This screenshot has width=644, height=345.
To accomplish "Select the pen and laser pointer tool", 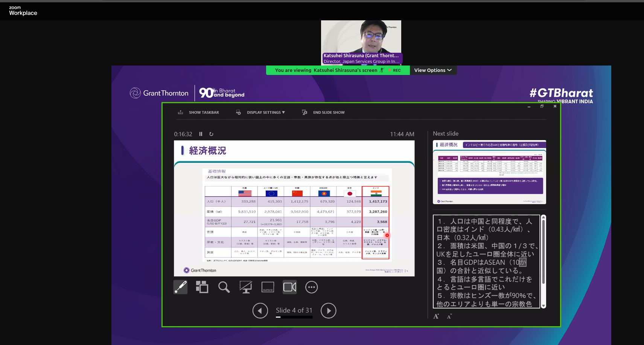I will 180,287.
